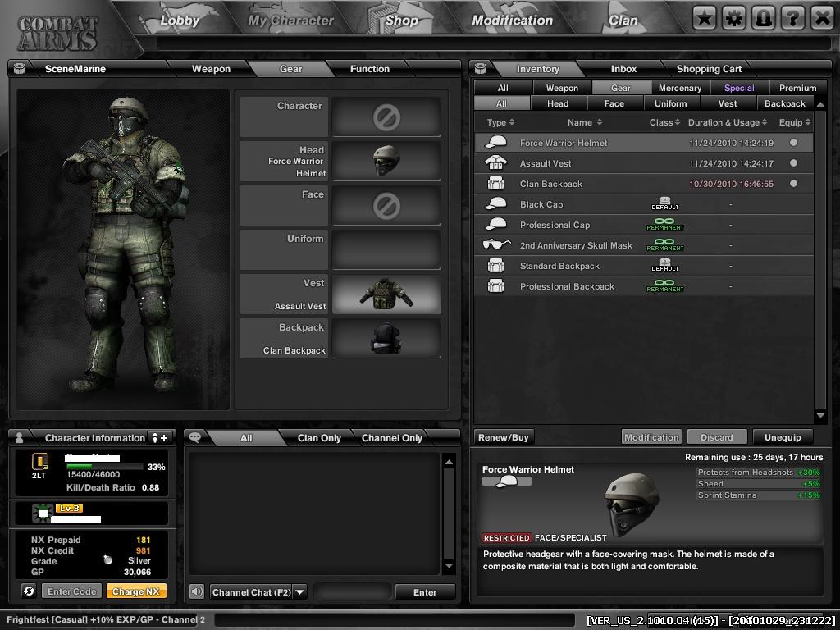Click chat scroll down arrow
840x630 pixels.
[x=449, y=566]
